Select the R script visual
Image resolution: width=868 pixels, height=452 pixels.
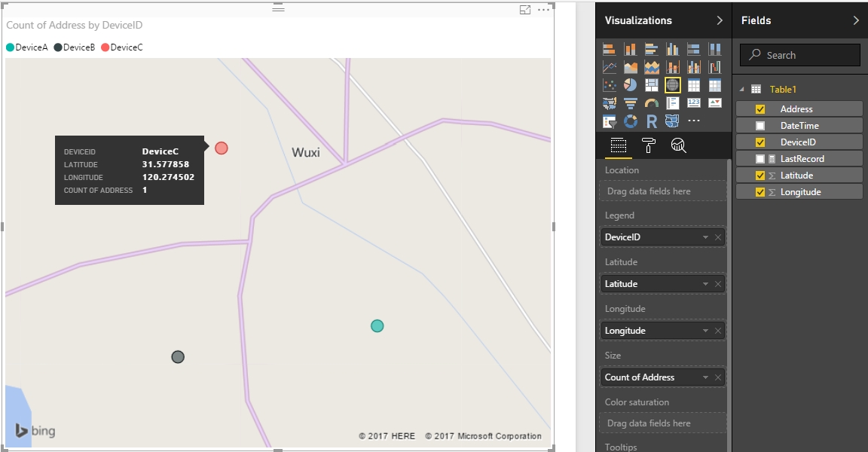coord(651,121)
